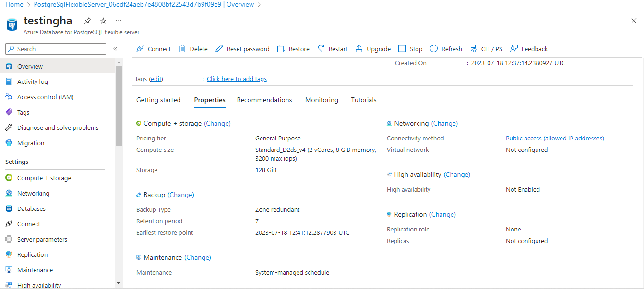Open High availability in the sidebar

pyautogui.click(x=39, y=285)
